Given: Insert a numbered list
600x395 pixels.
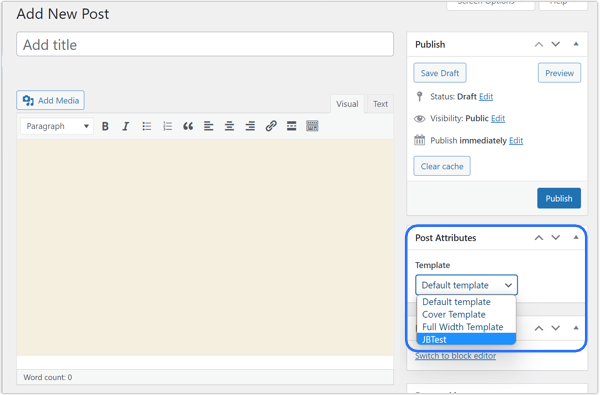Looking at the screenshot, I should coord(167,126).
